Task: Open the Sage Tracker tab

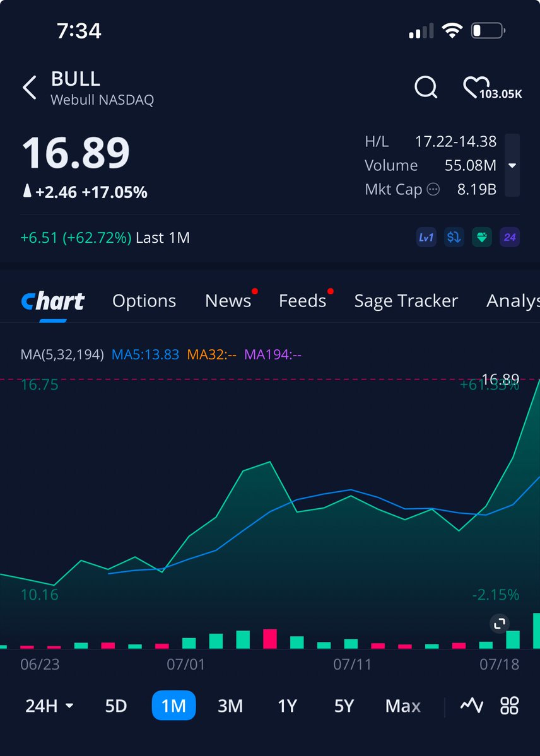Action: click(406, 301)
